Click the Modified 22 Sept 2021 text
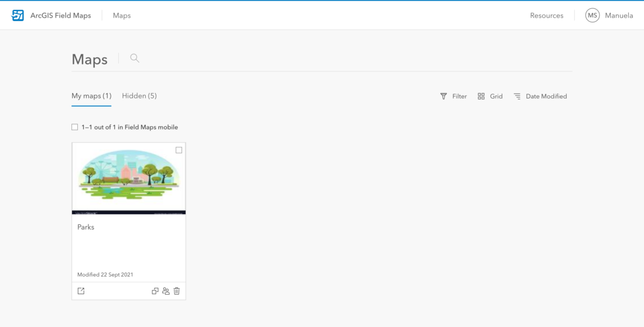 pyautogui.click(x=105, y=274)
